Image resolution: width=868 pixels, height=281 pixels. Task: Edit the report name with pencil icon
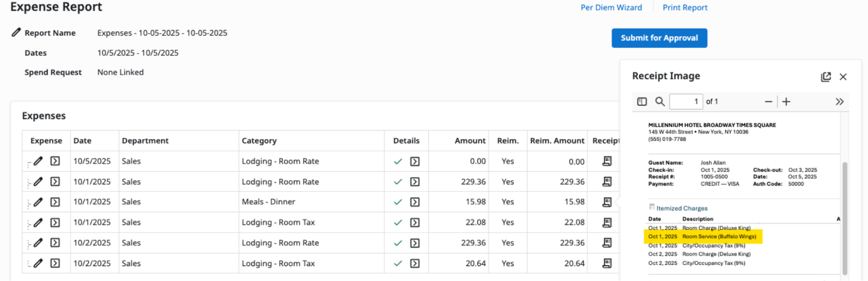point(16,33)
